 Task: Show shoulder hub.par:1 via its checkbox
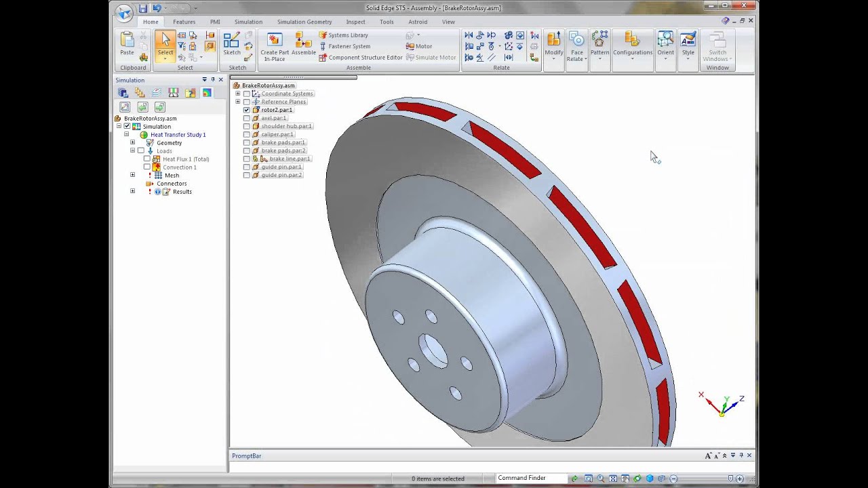pos(247,126)
